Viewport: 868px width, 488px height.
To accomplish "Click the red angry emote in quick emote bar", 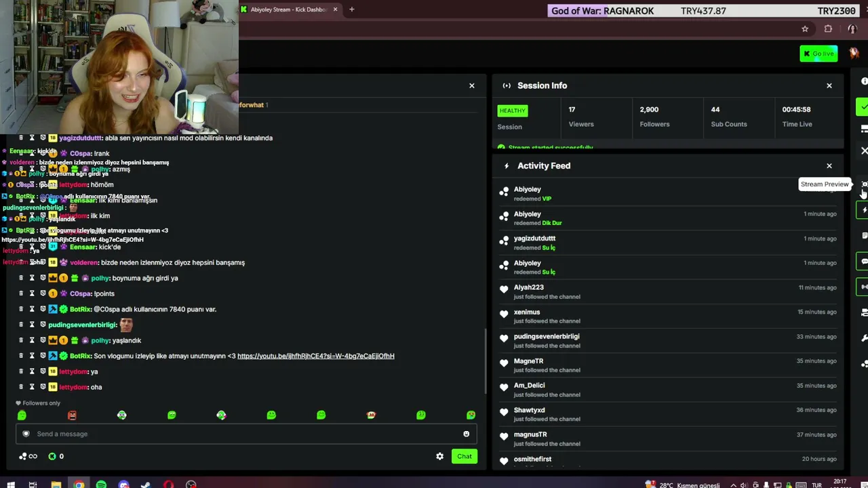I will click(72, 415).
